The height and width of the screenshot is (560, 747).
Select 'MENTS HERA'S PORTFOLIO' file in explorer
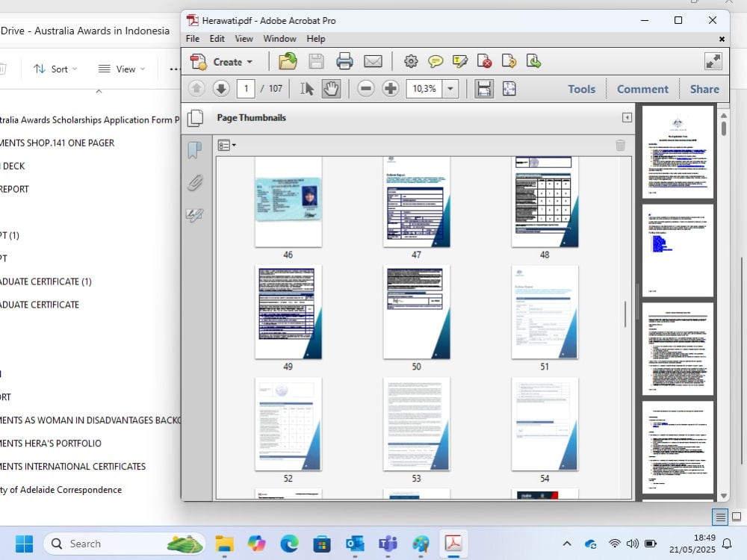[x=51, y=444]
